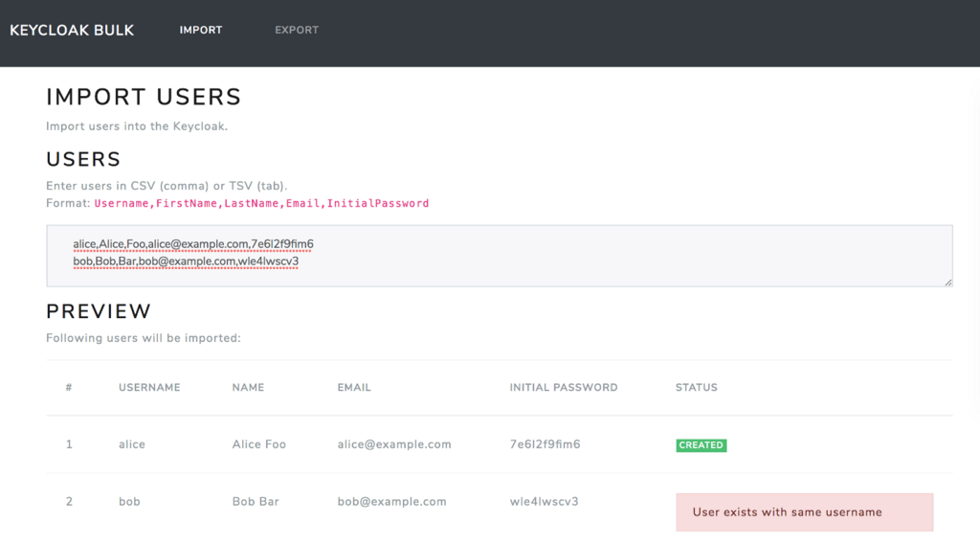Click the pink format string text
980x545 pixels.
261,203
